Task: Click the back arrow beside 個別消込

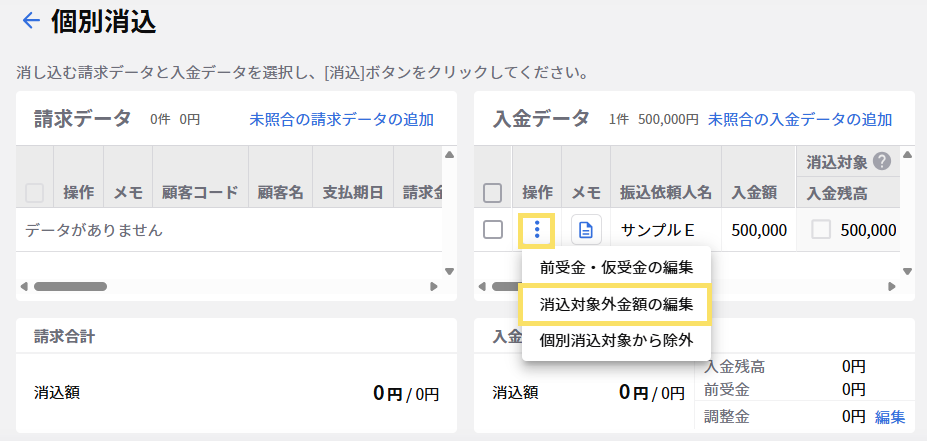Action: [x=31, y=21]
